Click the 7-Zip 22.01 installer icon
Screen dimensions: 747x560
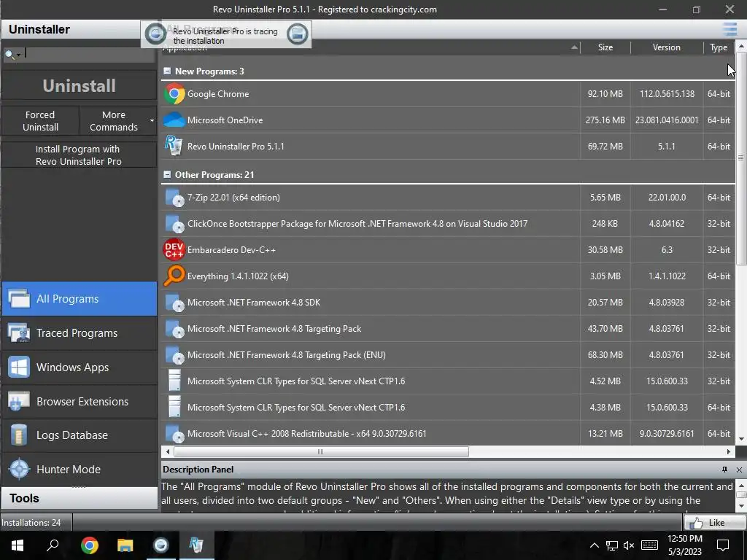coord(174,197)
